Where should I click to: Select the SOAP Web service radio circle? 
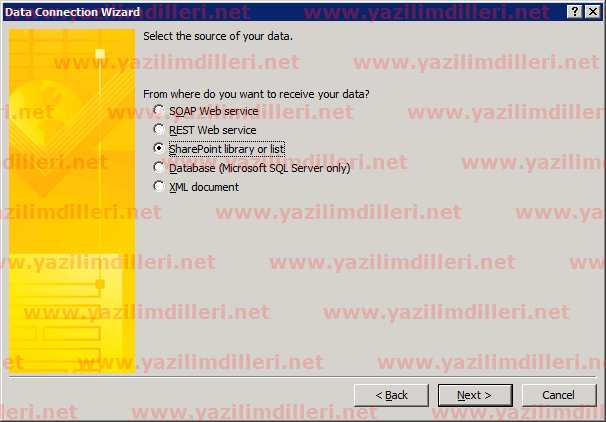click(159, 111)
